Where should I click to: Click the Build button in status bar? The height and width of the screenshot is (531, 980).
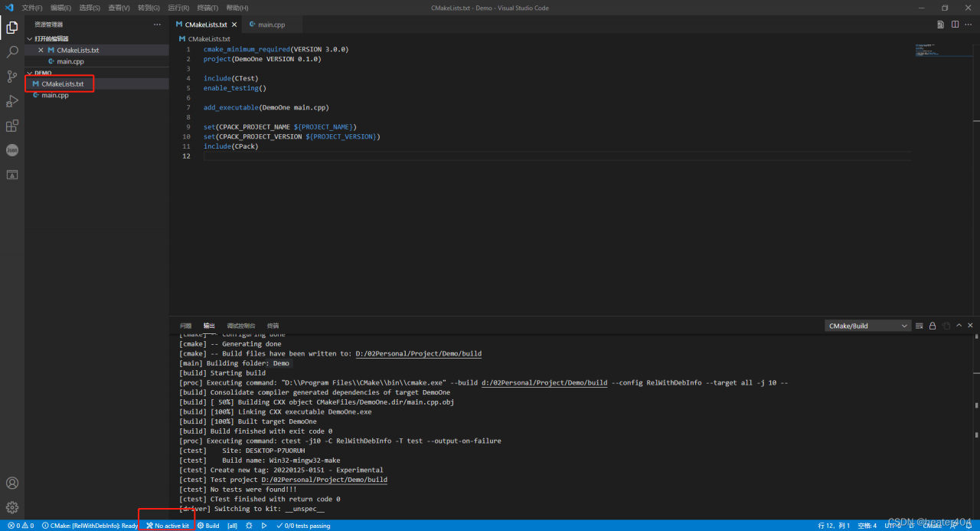(208, 526)
